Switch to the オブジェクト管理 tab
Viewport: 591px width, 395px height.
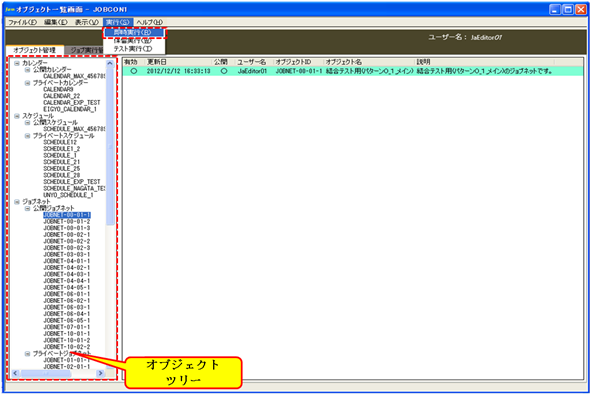pyautogui.click(x=35, y=50)
